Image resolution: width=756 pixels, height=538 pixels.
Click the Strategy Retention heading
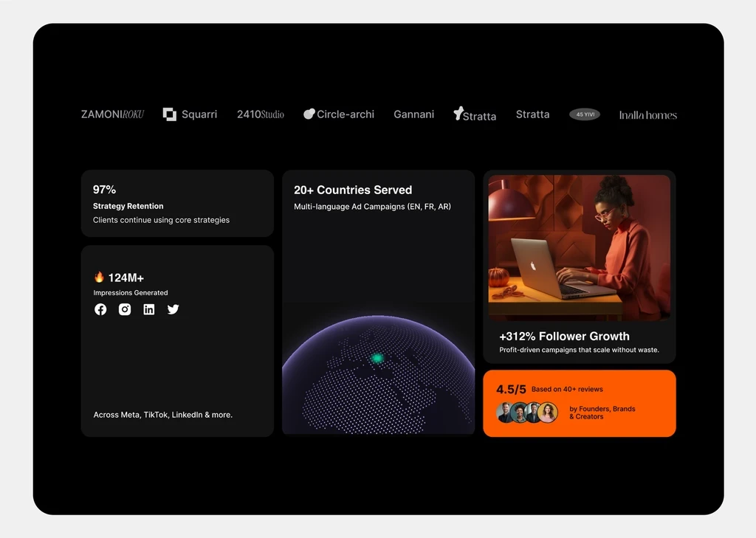click(128, 206)
